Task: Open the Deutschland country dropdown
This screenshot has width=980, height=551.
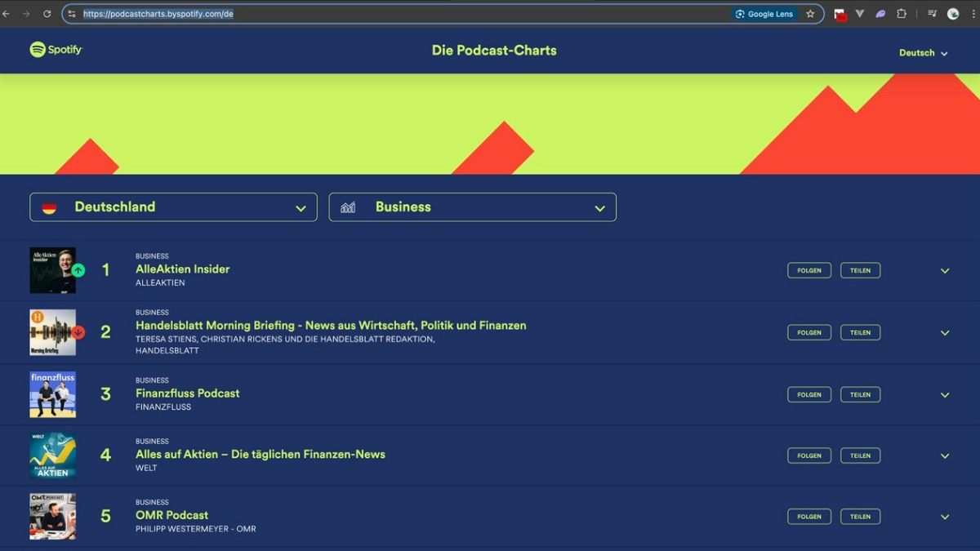Action: (x=173, y=207)
